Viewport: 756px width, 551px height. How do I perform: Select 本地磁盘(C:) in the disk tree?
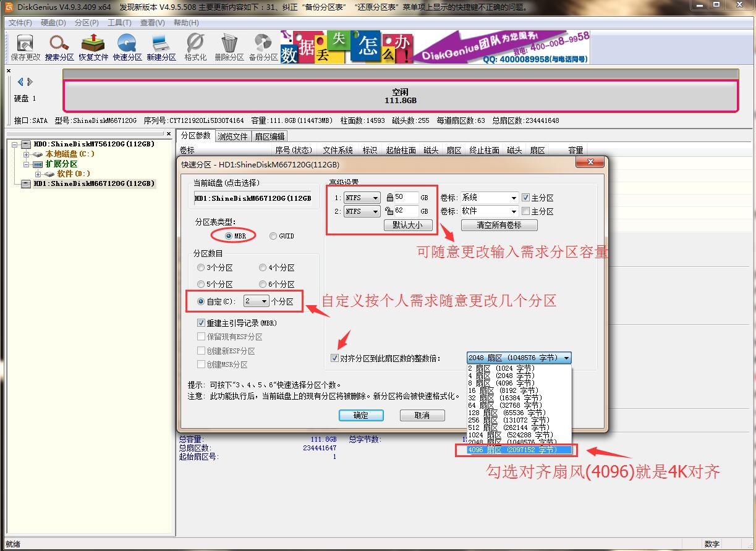(x=70, y=154)
